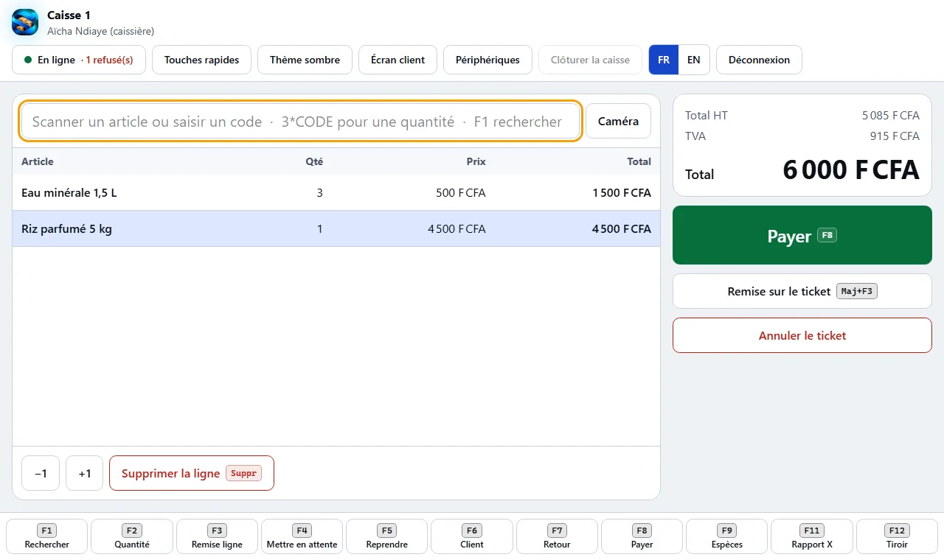Viewport: 944px width, 560px height.
Task: Open the Écran client display
Action: 398,60
